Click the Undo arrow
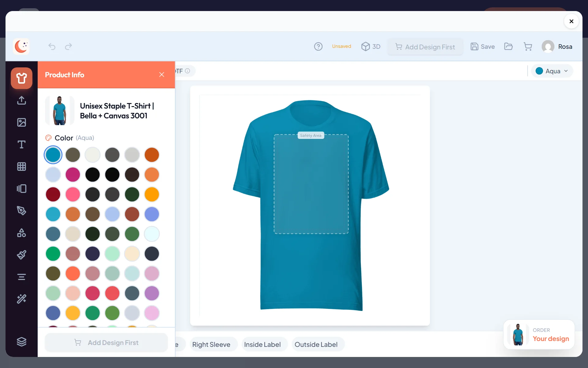The image size is (588, 368). click(52, 47)
